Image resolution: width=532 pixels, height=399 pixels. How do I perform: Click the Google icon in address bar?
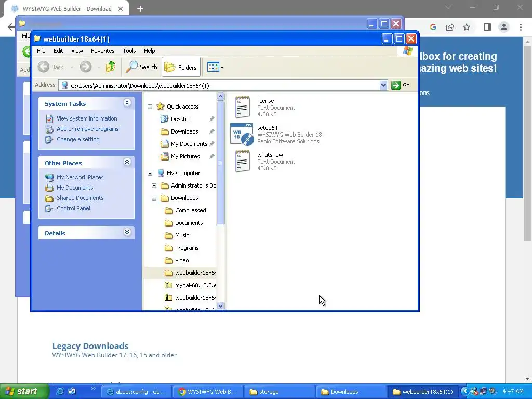(433, 27)
